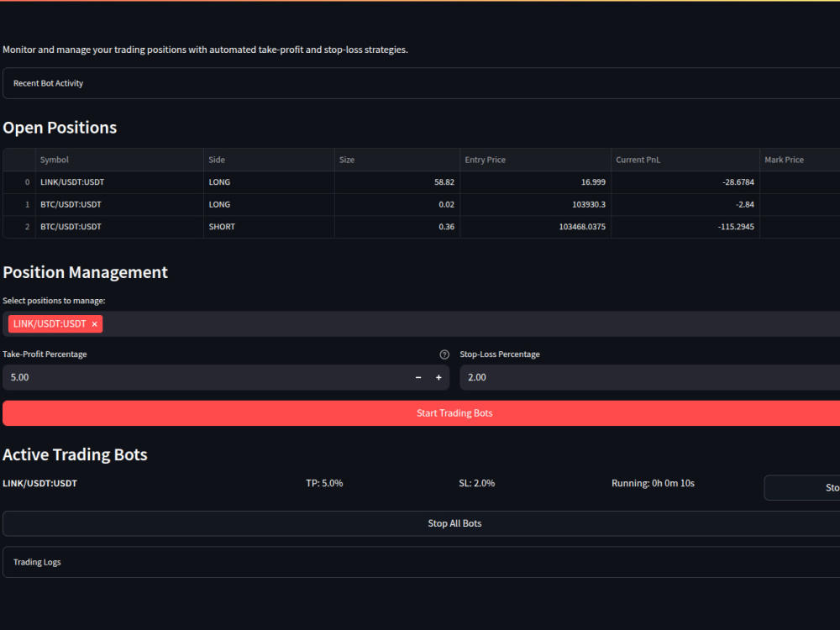Click entry price 16.999
Image resolution: width=840 pixels, height=630 pixels.
(x=535, y=182)
